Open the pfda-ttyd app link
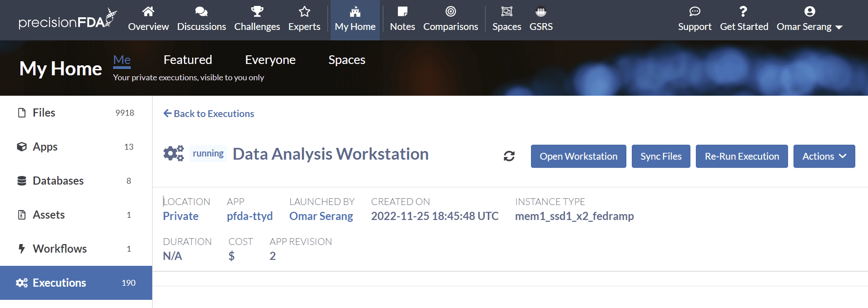The width and height of the screenshot is (868, 308). [x=250, y=216]
